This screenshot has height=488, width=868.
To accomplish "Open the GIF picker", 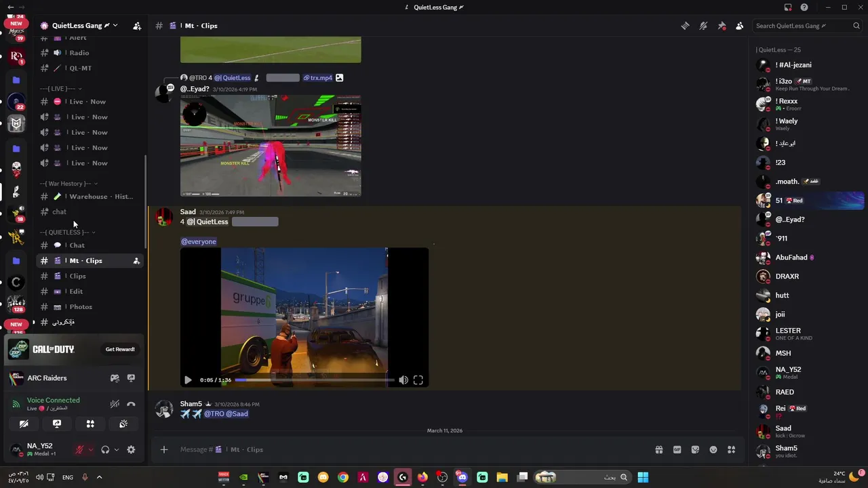I will point(677,449).
